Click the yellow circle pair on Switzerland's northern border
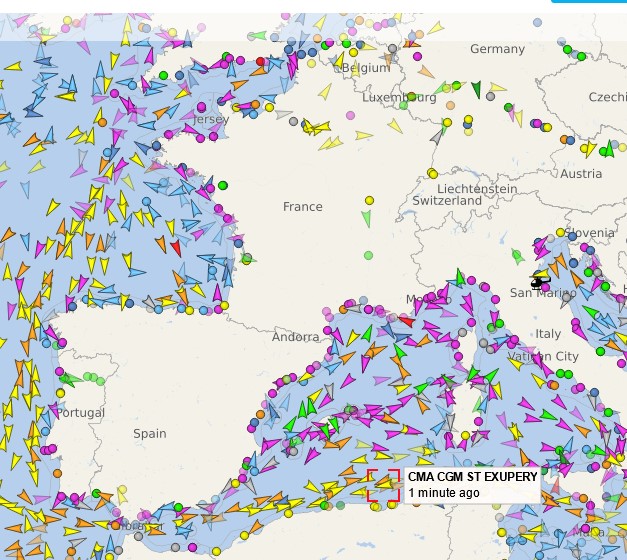627x560 pixels. [432, 173]
